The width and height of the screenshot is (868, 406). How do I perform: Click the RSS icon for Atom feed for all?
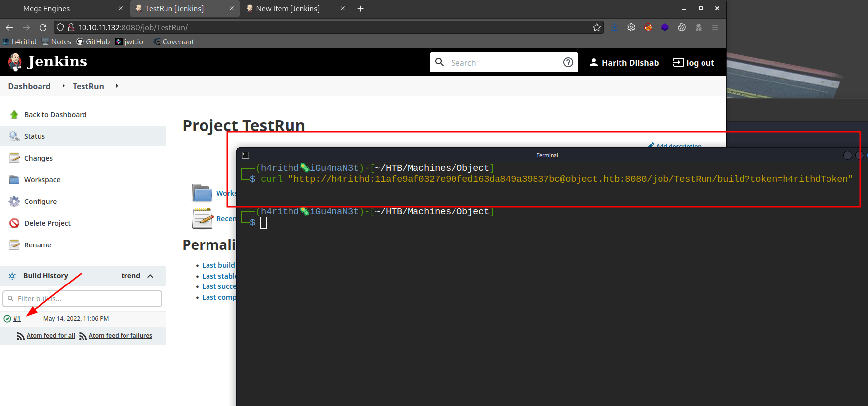coord(21,336)
